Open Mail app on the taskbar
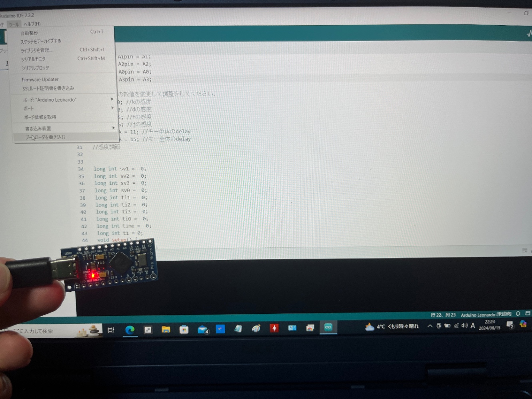The width and height of the screenshot is (532, 399). coord(203,330)
